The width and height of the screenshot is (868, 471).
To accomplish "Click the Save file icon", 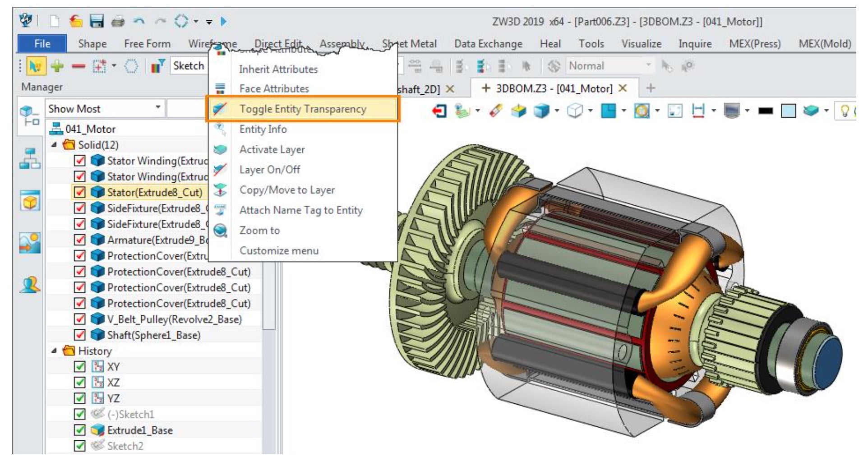I will pos(97,21).
